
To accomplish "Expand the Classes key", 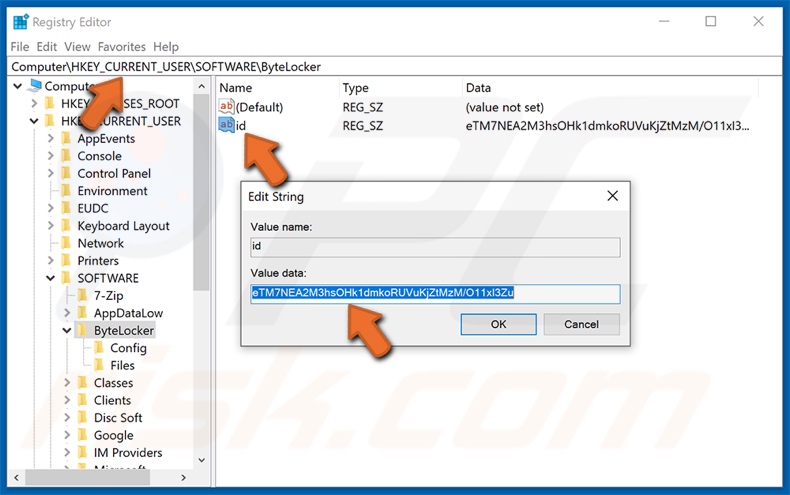I will click(67, 383).
